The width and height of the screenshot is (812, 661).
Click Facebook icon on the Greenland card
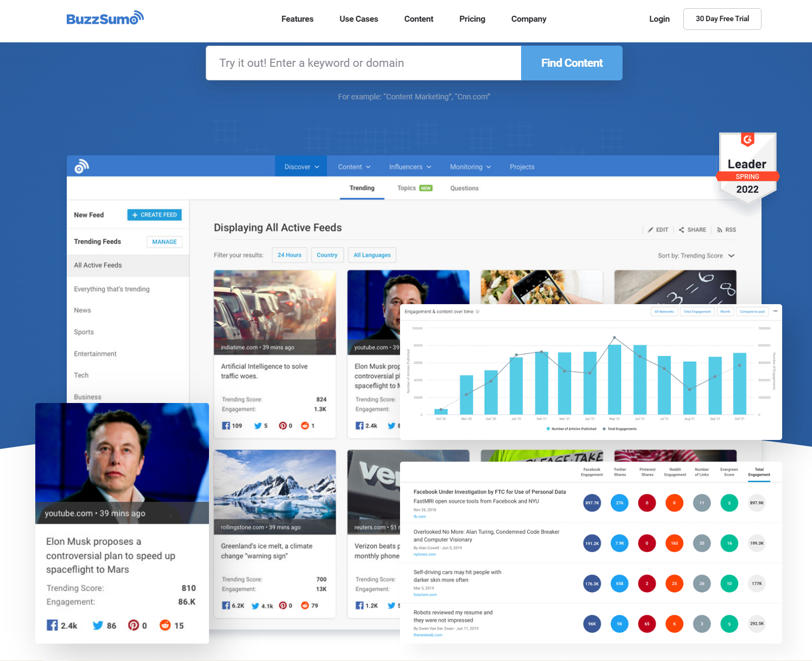point(226,606)
